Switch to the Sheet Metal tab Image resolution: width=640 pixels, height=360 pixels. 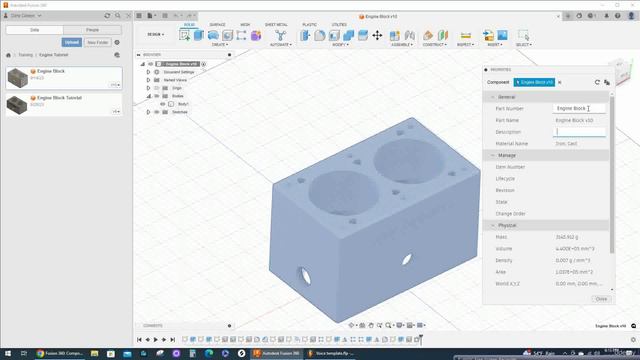pyautogui.click(x=276, y=24)
